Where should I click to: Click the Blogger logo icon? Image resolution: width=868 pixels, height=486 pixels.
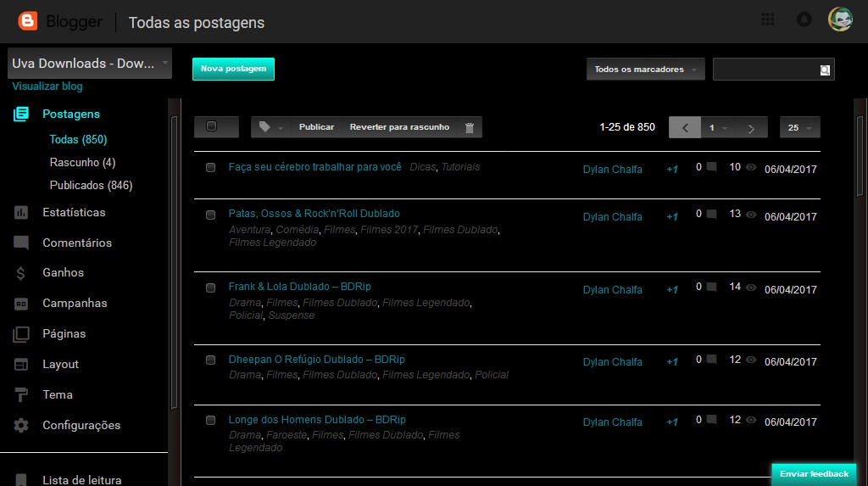(27, 22)
